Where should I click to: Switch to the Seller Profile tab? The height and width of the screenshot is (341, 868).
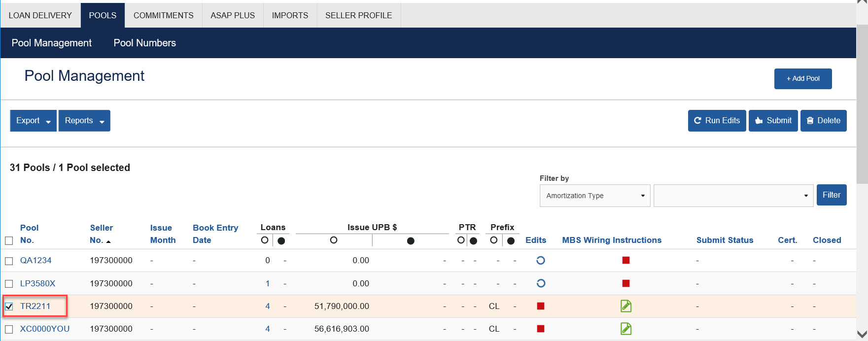[359, 15]
